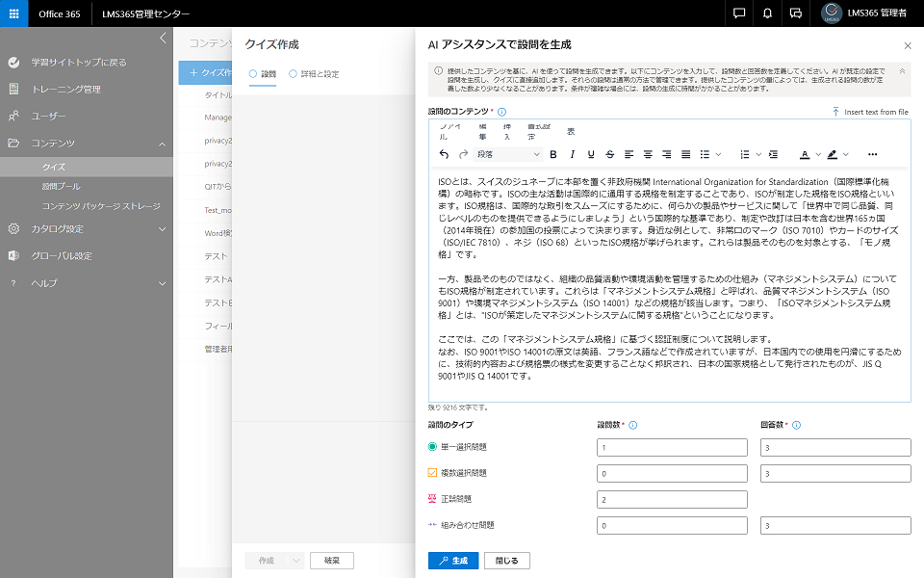This screenshot has width=924, height=578.
Task: Toggle underline formatting
Action: 590,154
